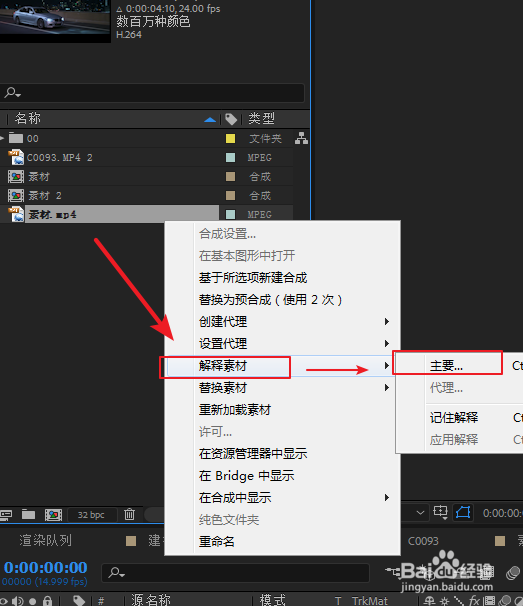Image resolution: width=523 pixels, height=606 pixels.
Task: Click into the project panel search field
Action: 152,93
